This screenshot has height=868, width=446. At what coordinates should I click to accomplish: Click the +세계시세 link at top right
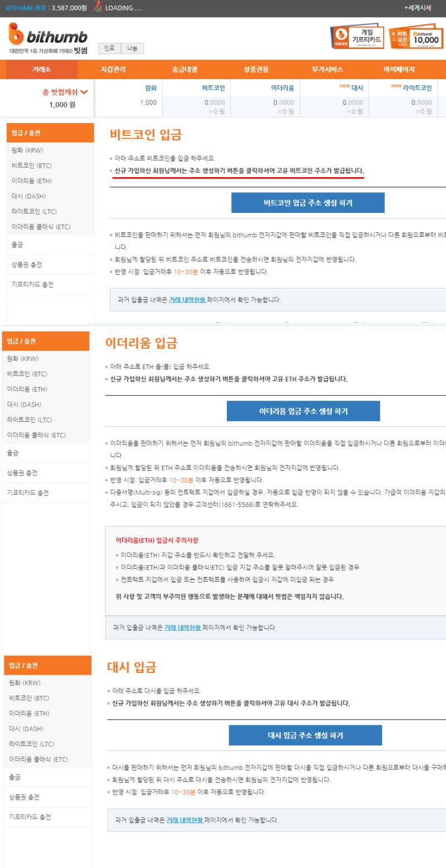coord(419,8)
